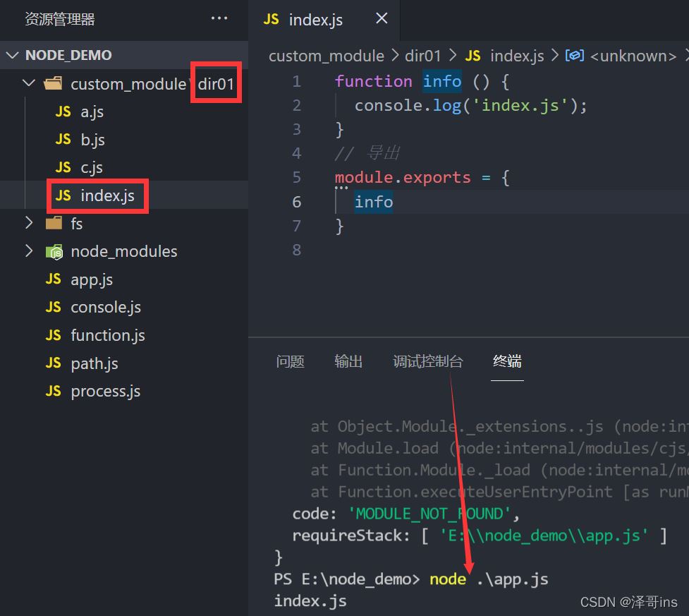689x616 pixels.
Task: Click <unknown> symbol in the breadcrumb
Action: pos(633,56)
